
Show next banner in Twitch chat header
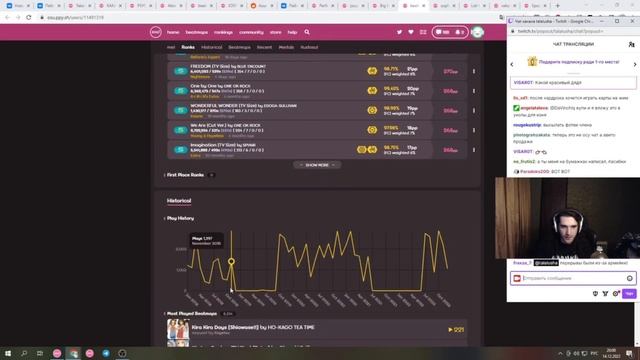coord(635,64)
